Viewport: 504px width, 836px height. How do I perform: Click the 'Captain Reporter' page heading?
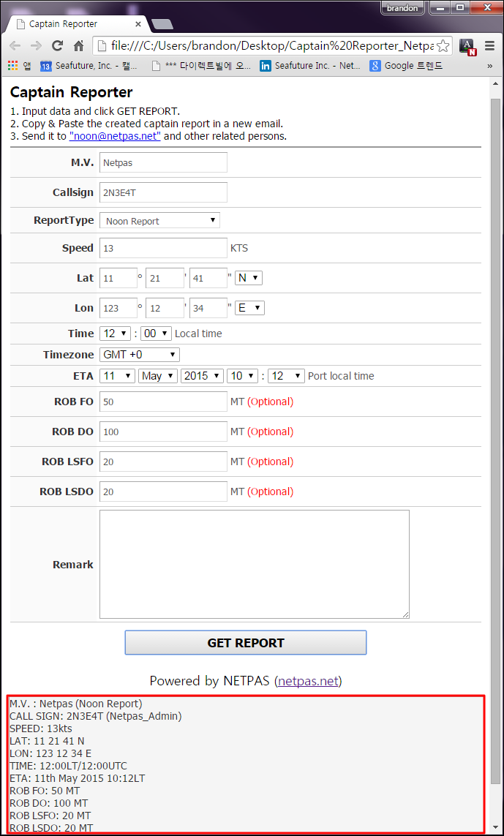[72, 92]
